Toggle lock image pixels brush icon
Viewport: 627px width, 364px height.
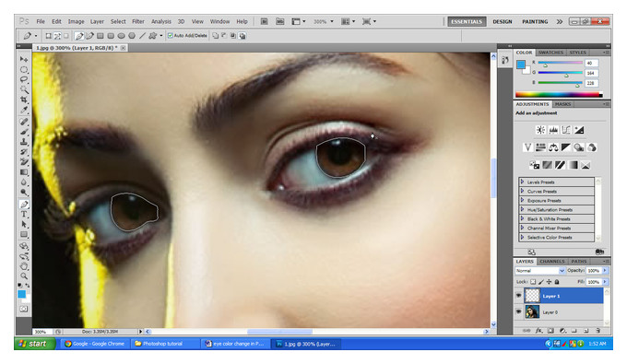pos(541,282)
